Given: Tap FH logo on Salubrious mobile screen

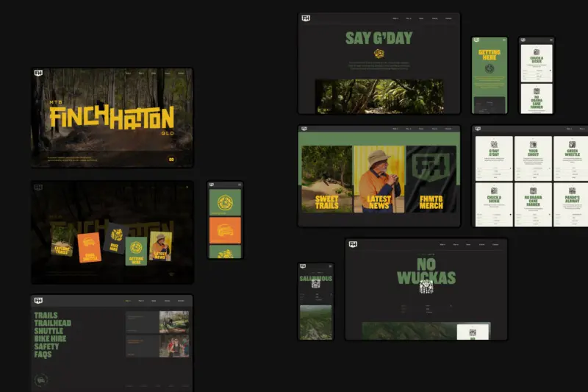Looking at the screenshot, I should (303, 266).
